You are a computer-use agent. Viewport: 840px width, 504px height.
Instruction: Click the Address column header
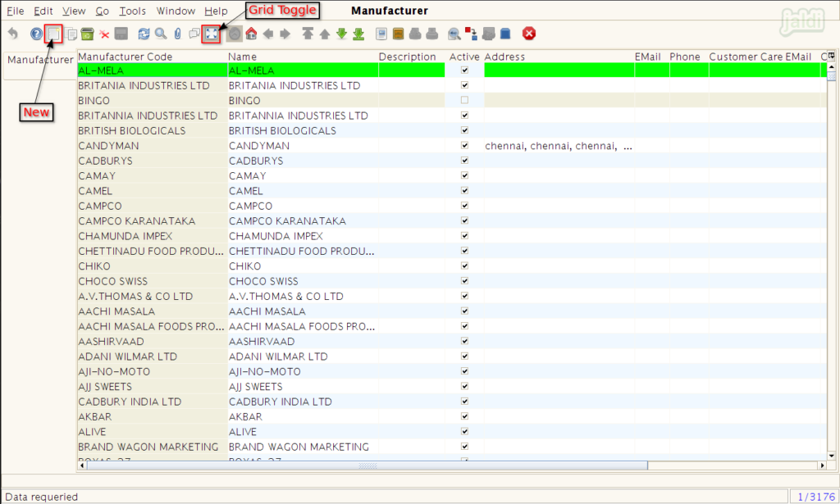click(x=559, y=57)
